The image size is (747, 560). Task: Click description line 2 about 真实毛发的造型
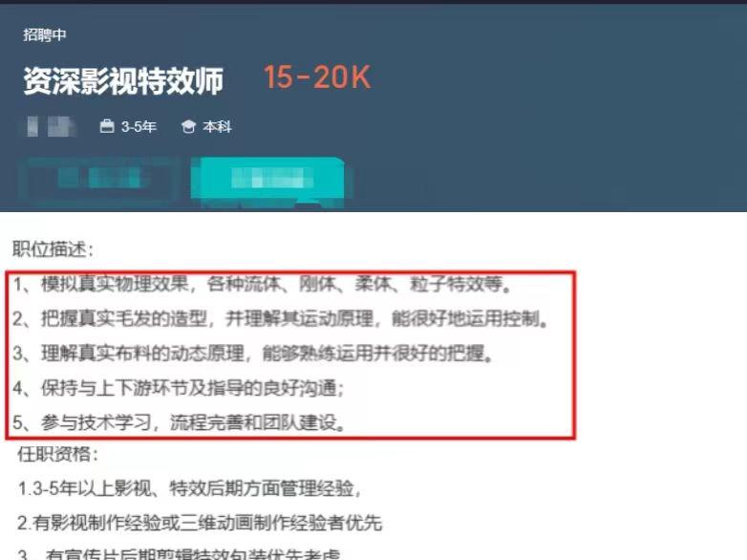point(281,319)
